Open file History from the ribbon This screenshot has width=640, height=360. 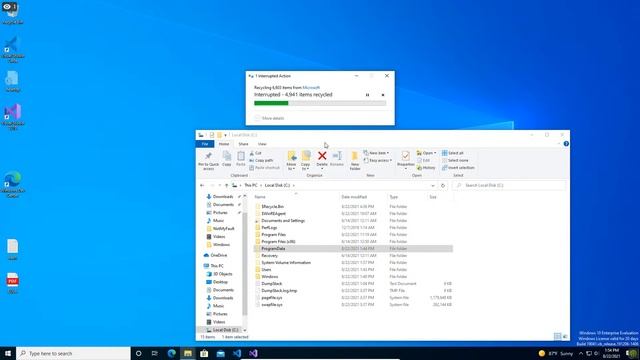pyautogui.click(x=426, y=168)
